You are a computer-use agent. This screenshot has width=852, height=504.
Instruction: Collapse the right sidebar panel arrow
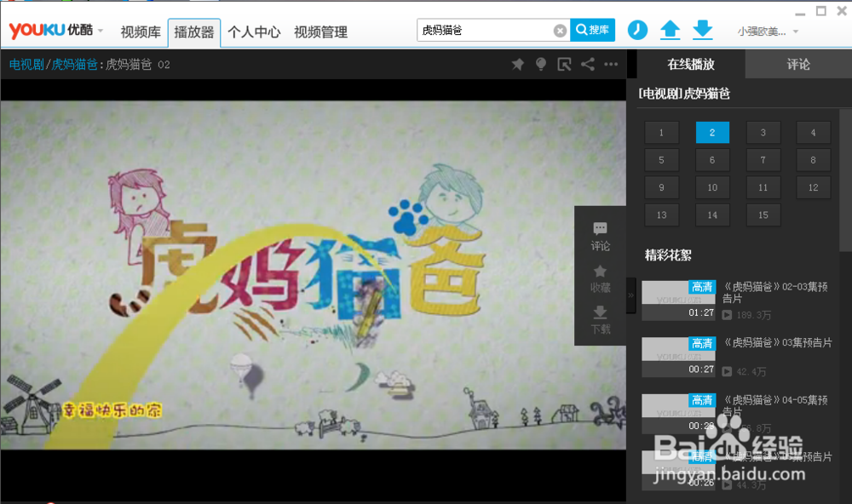coord(630,295)
